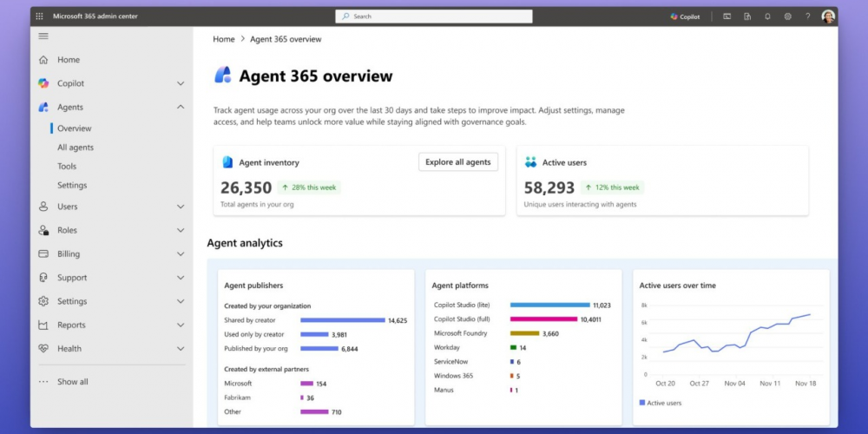Expand the Reports section chevron
This screenshot has height=434, width=868.
coord(181,325)
